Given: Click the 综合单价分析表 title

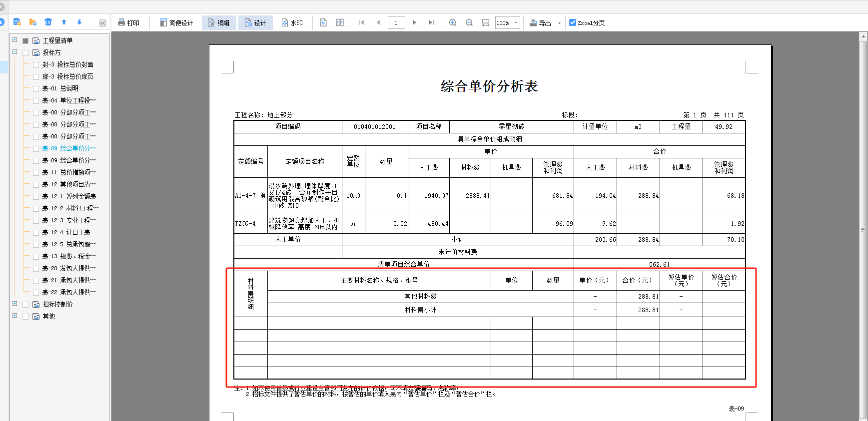Looking at the screenshot, I should [489, 86].
